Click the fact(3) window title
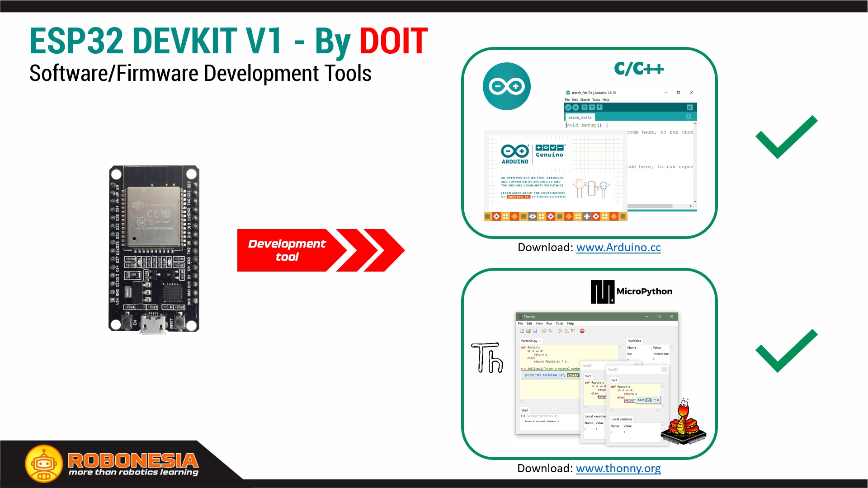Screen dimensions: 868x488 coord(587,366)
